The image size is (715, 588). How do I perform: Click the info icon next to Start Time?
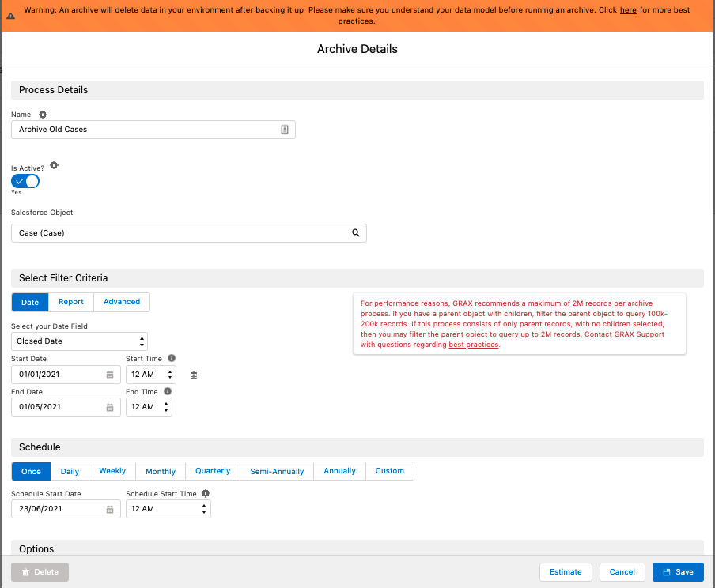click(x=172, y=358)
